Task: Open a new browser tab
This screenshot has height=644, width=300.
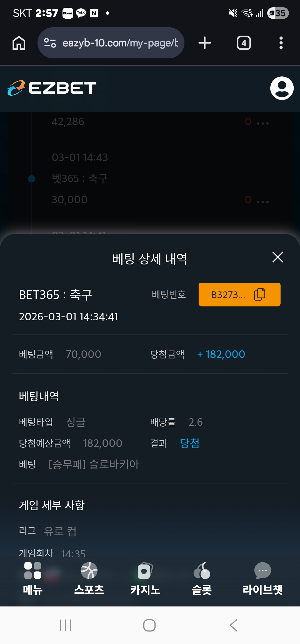Action: click(x=205, y=43)
